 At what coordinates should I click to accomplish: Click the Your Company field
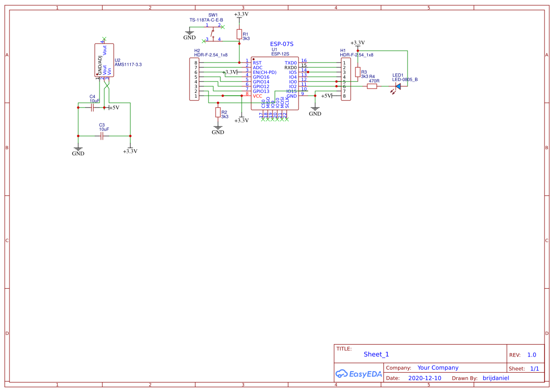pyautogui.click(x=437, y=367)
